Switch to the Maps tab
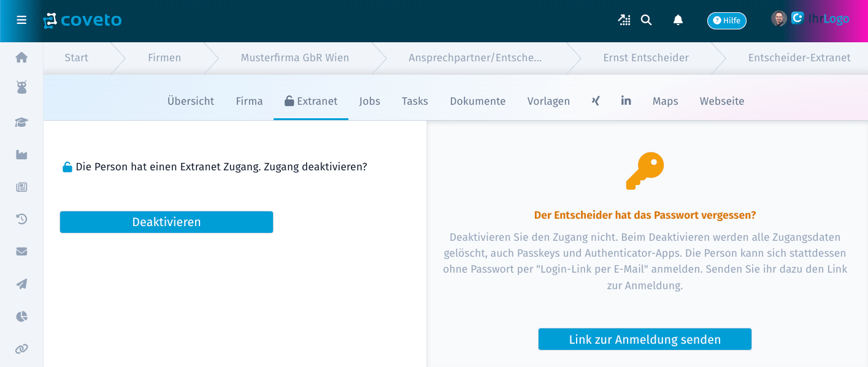 [665, 101]
